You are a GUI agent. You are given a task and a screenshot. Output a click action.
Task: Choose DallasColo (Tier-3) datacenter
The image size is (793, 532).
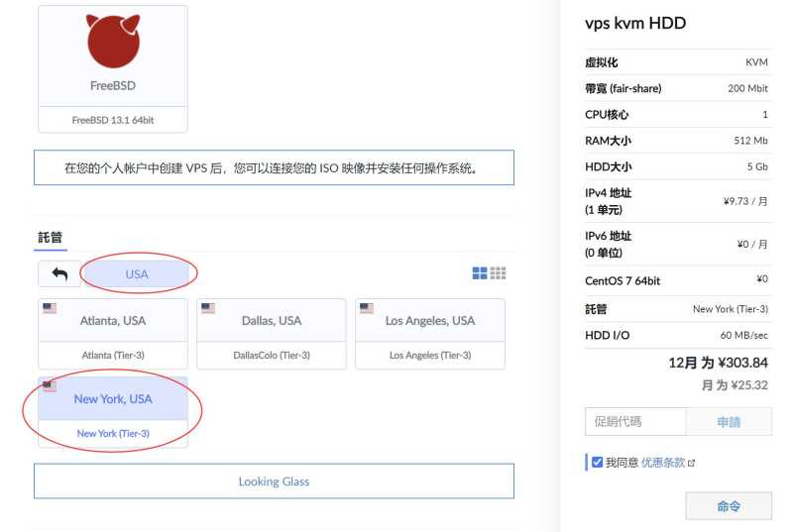click(271, 355)
